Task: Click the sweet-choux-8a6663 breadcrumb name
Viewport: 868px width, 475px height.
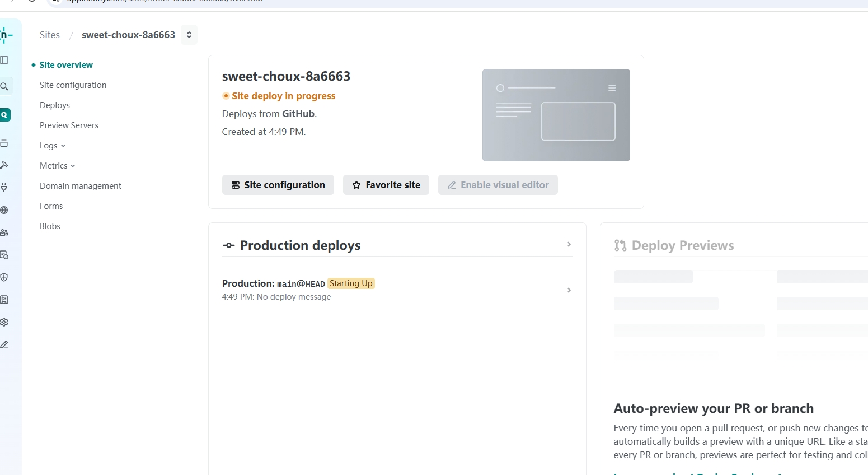Action: [128, 35]
